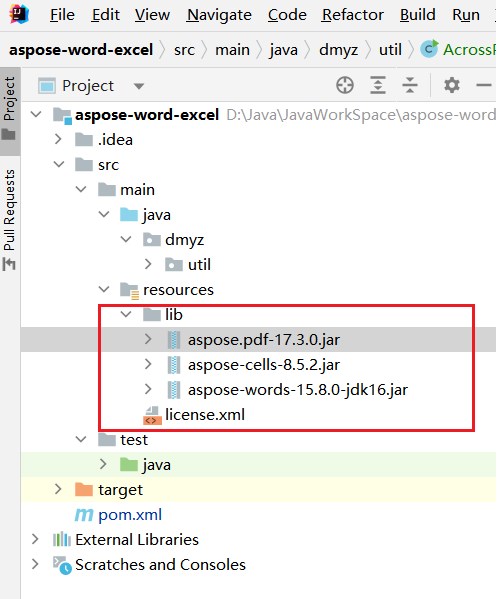Expand the .idea folder

coord(58,139)
